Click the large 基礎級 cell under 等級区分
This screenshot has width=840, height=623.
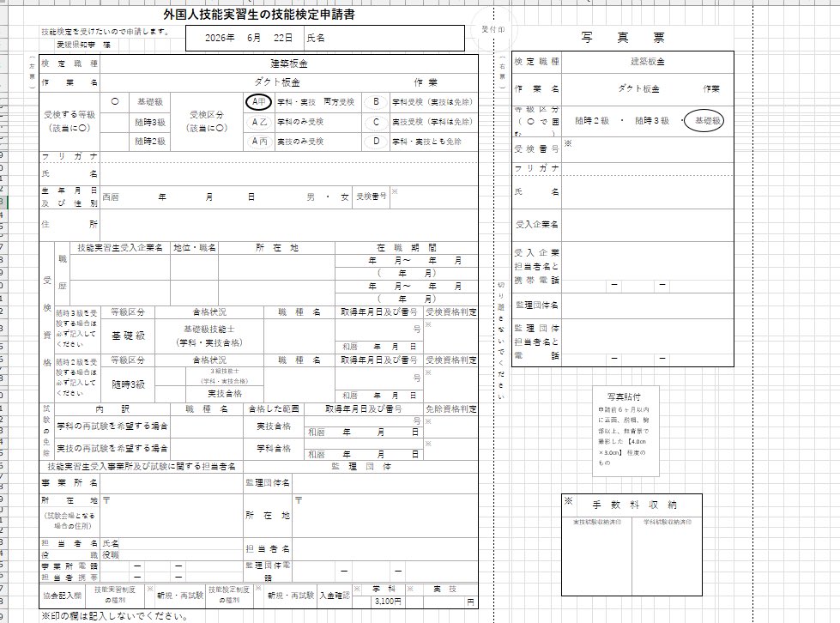[x=128, y=336]
